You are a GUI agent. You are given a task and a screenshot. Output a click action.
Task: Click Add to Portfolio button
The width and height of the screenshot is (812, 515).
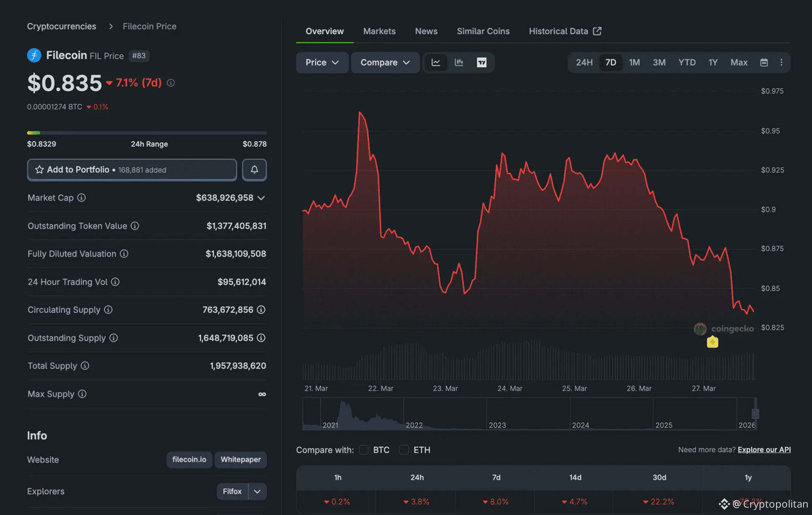pyautogui.click(x=132, y=170)
